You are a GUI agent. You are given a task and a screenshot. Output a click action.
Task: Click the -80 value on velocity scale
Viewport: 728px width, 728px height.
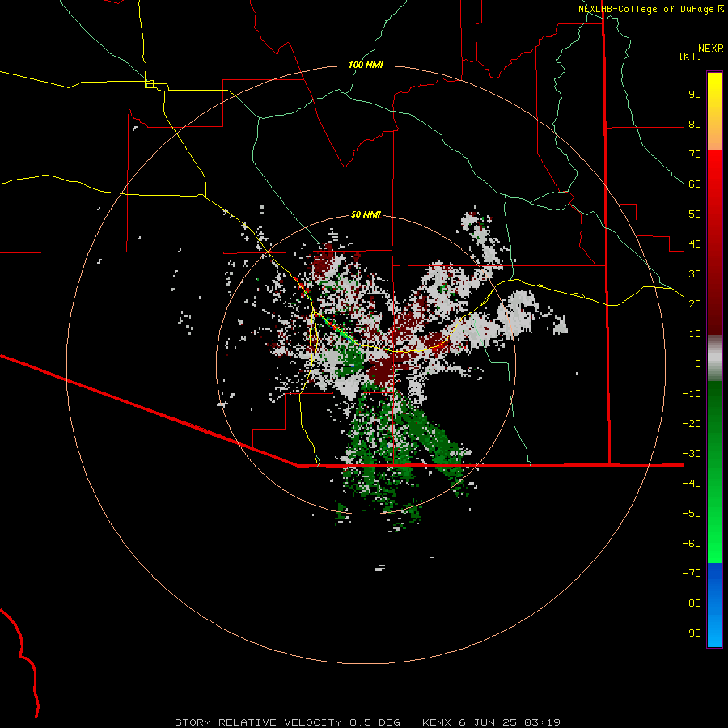click(692, 603)
